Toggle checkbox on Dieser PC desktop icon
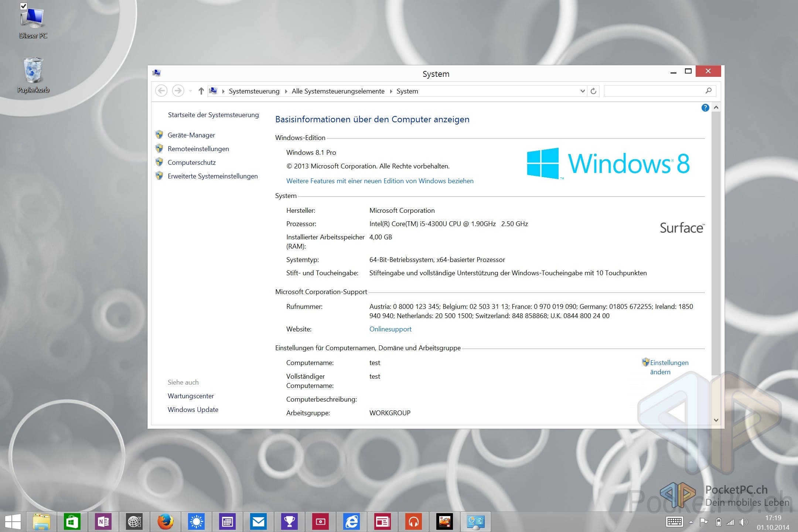The height and width of the screenshot is (532, 798). [x=23, y=6]
